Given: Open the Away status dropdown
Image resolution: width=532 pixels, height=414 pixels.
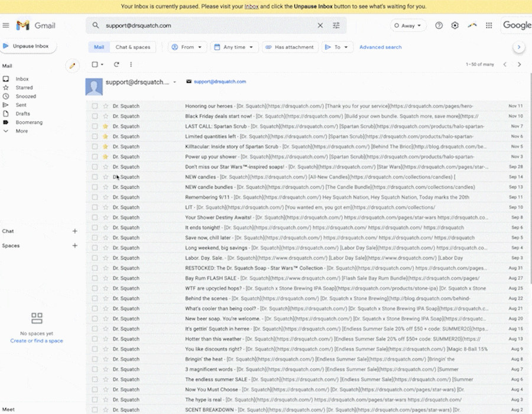Looking at the screenshot, I should [x=407, y=25].
